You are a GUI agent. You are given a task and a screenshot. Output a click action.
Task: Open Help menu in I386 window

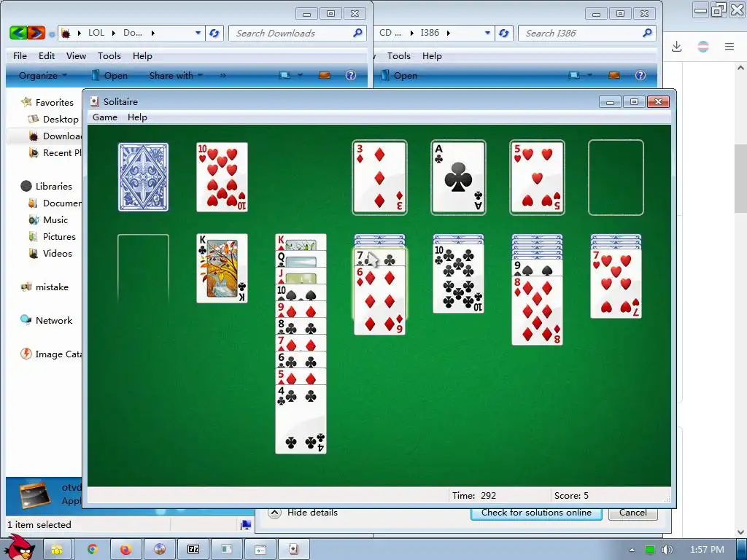432,55
